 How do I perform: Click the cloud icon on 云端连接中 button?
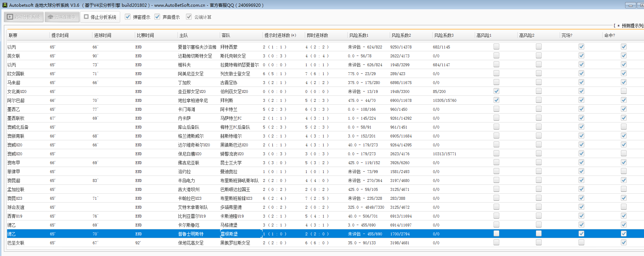pyautogui.click(x=50, y=17)
